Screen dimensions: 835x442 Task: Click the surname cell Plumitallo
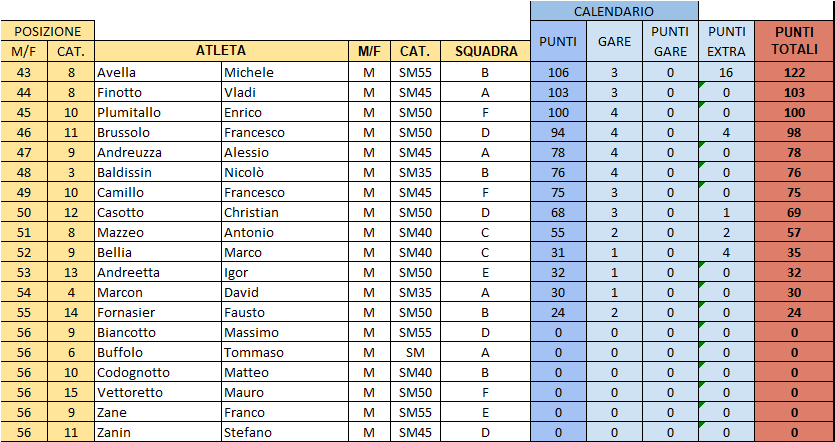(157, 112)
